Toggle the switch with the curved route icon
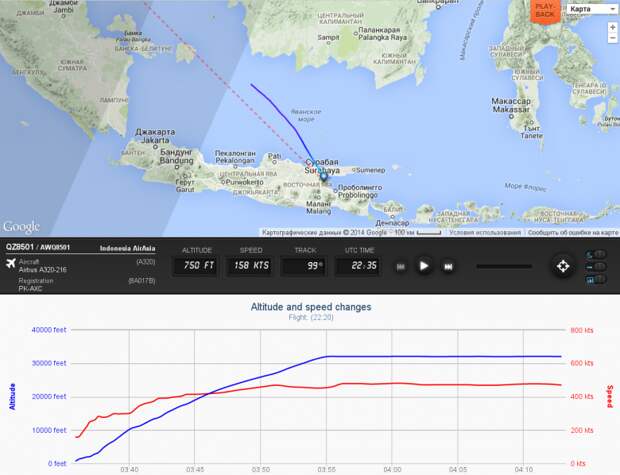The width and height of the screenshot is (620, 475). tap(595, 254)
